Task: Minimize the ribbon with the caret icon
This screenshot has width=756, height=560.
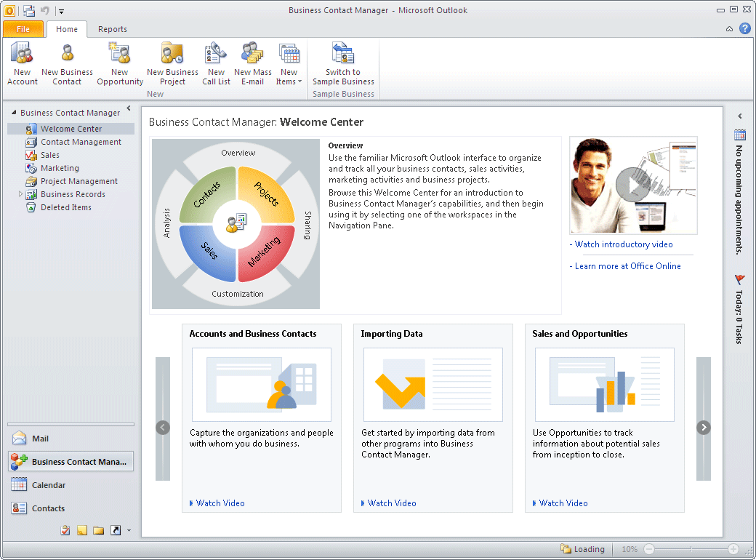Action: (x=730, y=29)
